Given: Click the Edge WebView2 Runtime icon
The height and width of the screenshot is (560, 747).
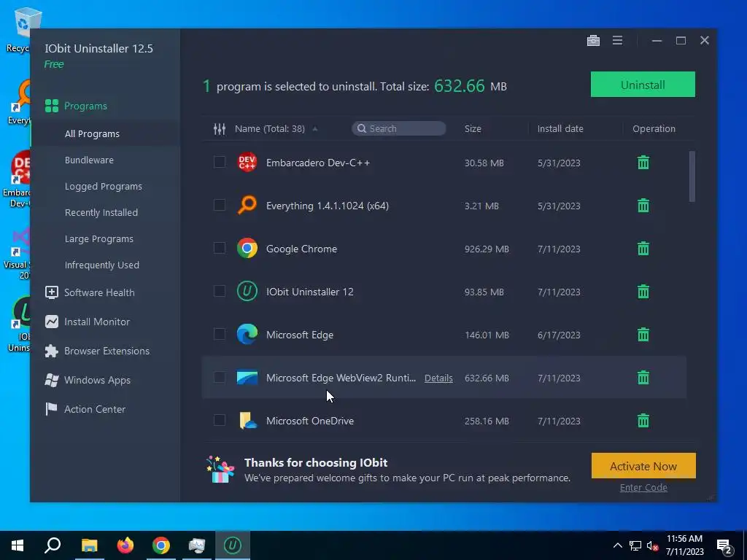Looking at the screenshot, I should pyautogui.click(x=247, y=378).
